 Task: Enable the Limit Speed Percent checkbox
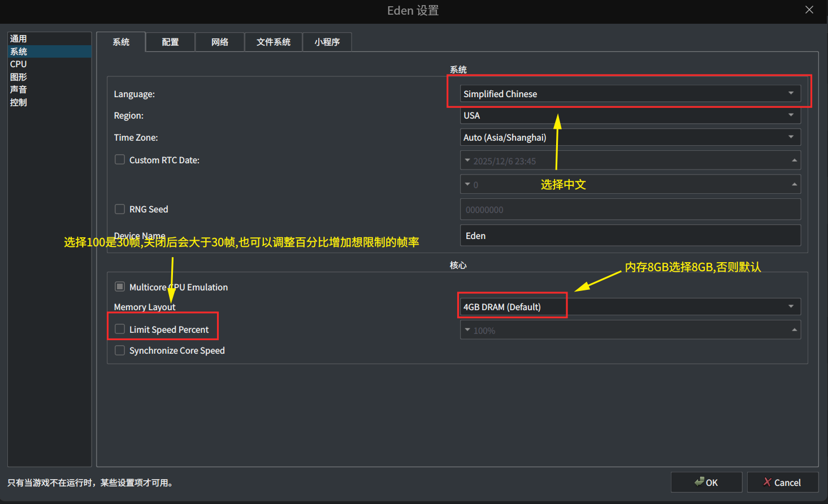(120, 329)
